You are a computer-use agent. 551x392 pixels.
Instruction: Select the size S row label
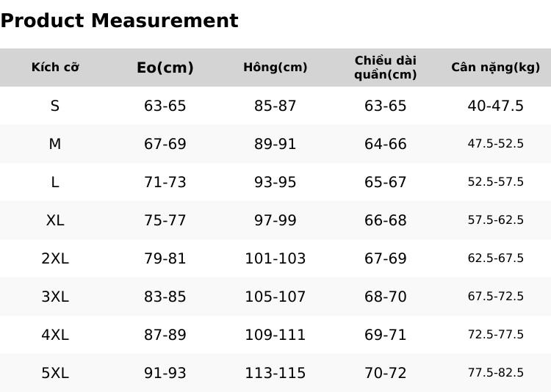55,106
